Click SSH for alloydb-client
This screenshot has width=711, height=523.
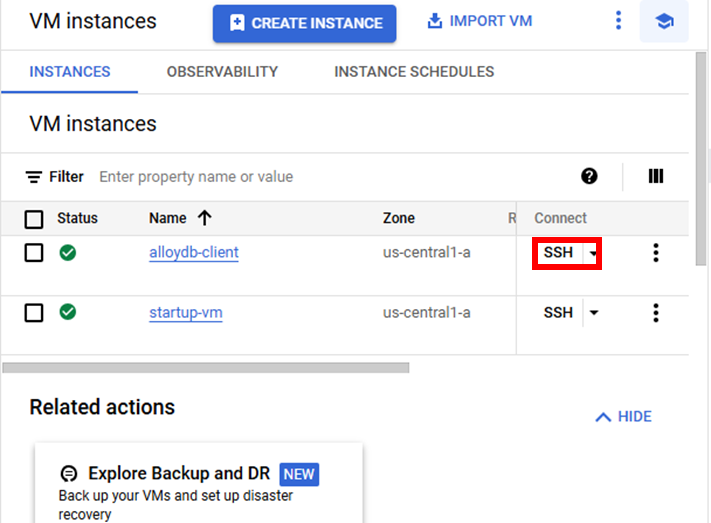(x=559, y=252)
